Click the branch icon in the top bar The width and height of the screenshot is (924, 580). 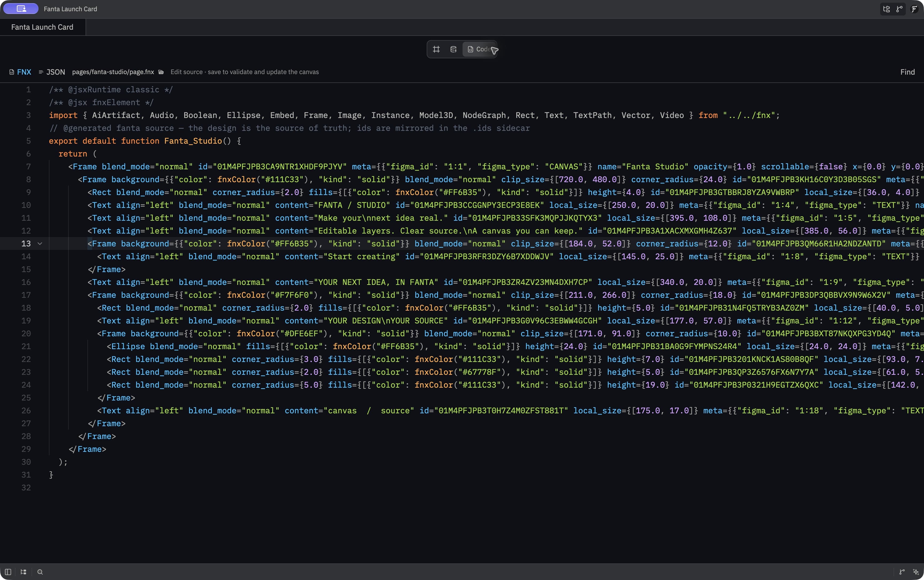899,9
